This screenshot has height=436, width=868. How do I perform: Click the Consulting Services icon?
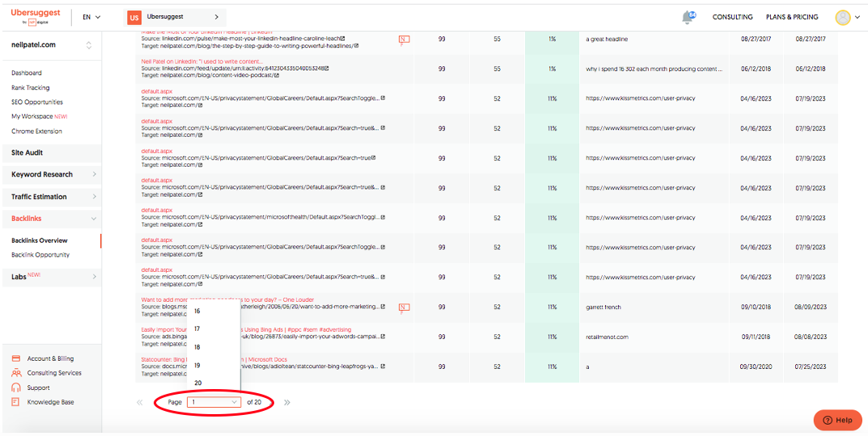[x=17, y=373]
